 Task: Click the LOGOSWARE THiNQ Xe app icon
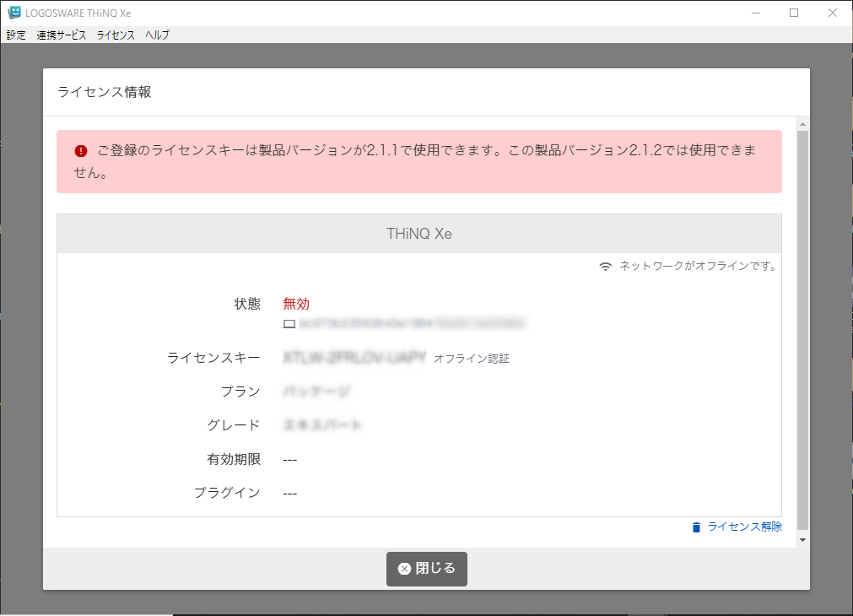coord(13,13)
